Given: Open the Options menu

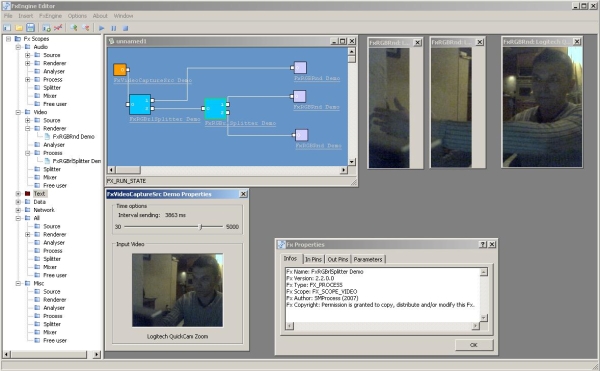Looking at the screenshot, I should 77,16.
